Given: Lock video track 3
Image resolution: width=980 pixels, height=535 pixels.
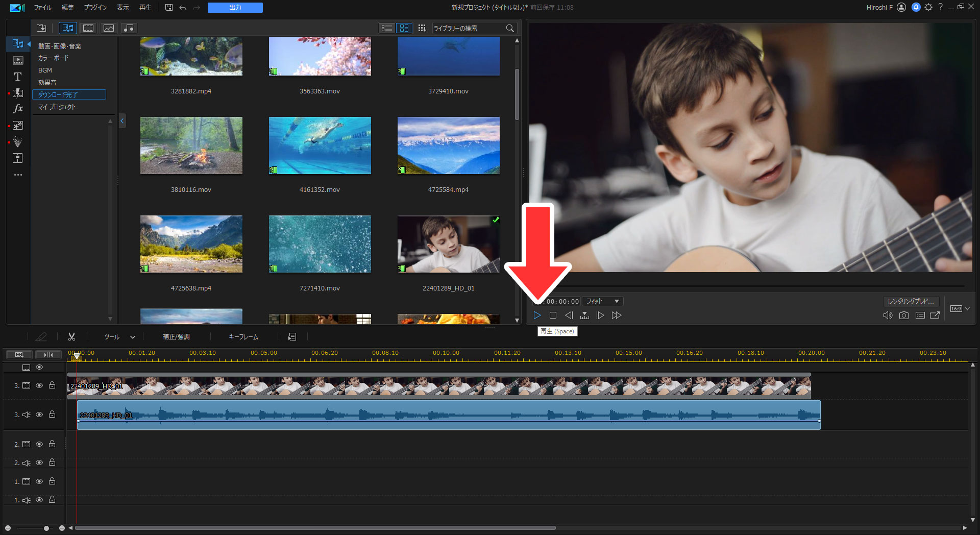Looking at the screenshot, I should (52, 385).
